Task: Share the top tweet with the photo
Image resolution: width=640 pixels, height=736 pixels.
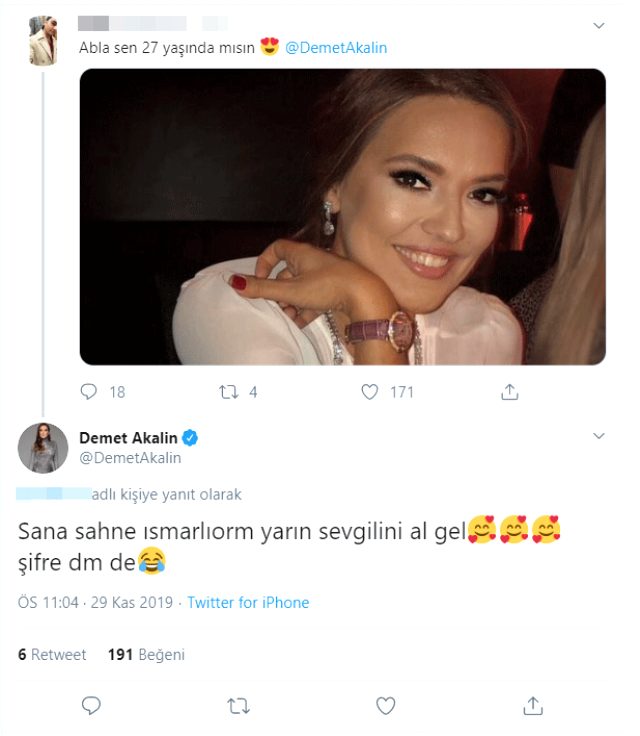Action: (509, 392)
